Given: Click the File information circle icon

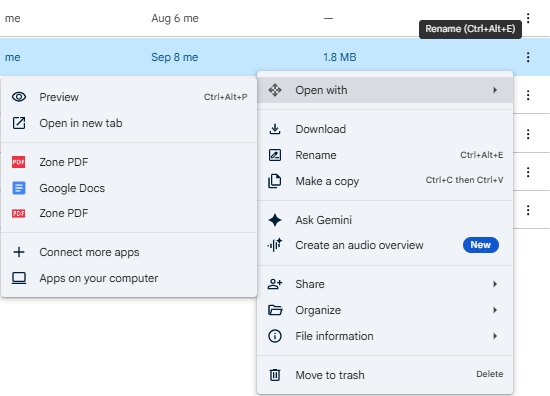Looking at the screenshot, I should [275, 336].
